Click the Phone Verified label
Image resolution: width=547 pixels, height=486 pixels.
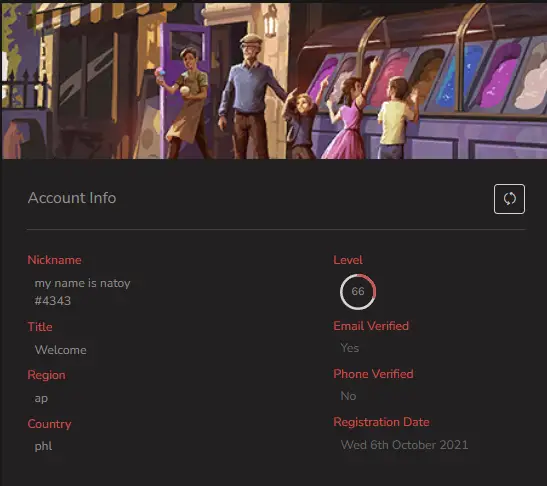[373, 374]
